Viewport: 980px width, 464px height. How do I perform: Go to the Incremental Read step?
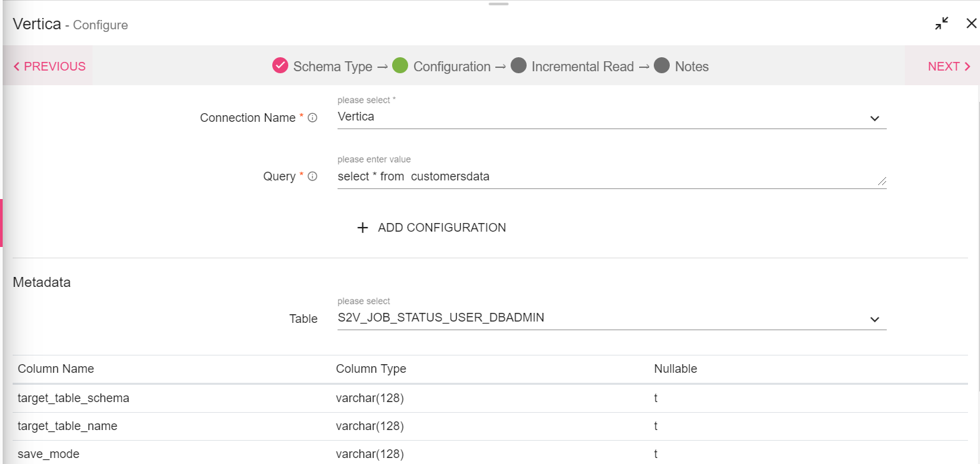click(x=583, y=67)
